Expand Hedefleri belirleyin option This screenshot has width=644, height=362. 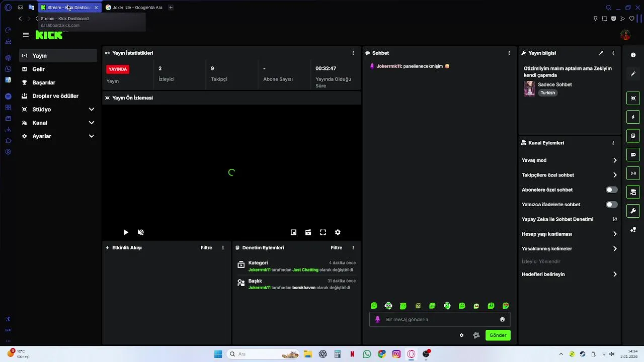point(569,275)
